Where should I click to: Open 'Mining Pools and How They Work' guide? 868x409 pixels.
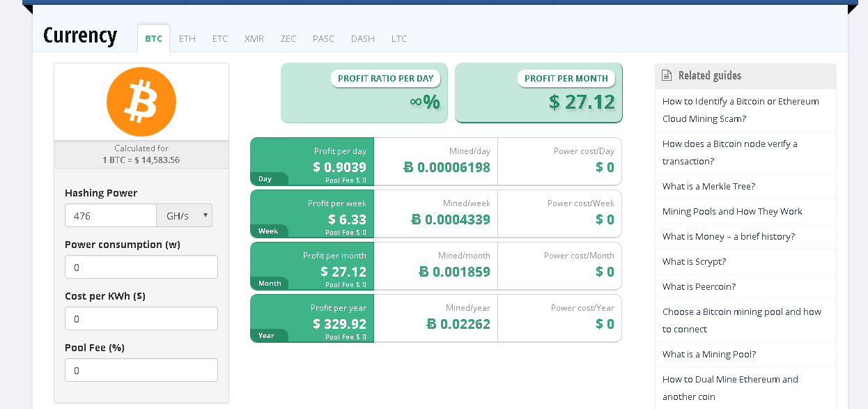tap(732, 211)
